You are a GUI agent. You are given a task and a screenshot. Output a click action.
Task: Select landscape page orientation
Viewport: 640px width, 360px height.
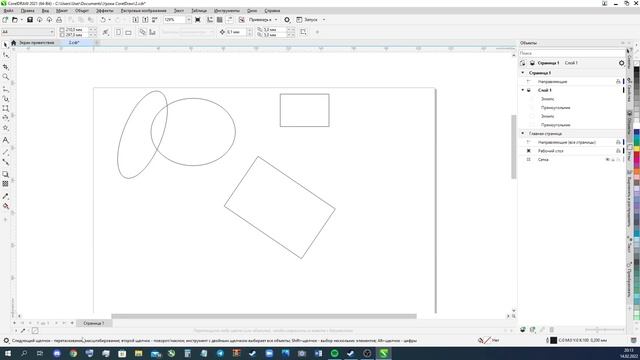pos(128,32)
